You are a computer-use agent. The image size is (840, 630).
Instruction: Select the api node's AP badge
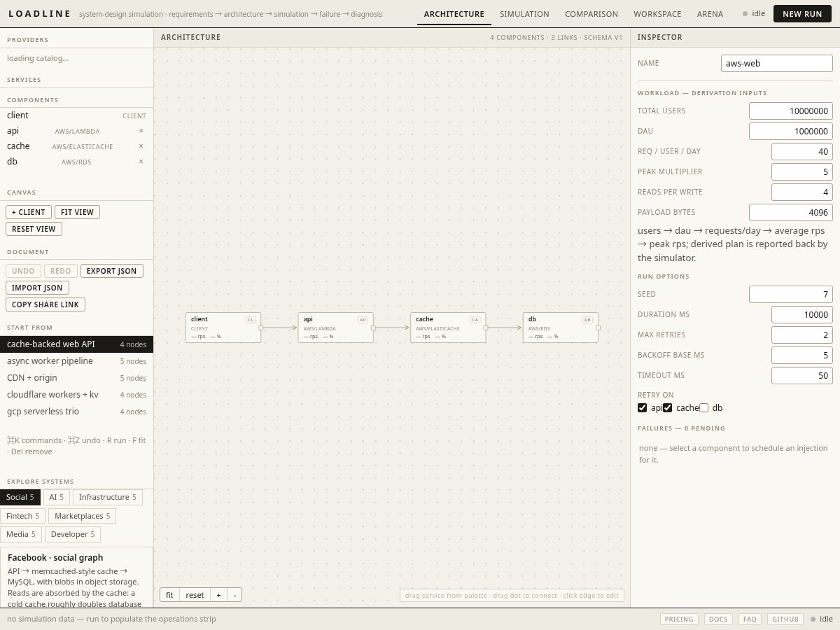point(363,319)
